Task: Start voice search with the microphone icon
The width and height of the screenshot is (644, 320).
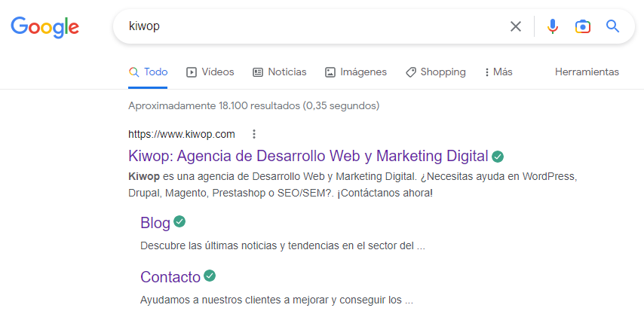Action: (x=553, y=26)
